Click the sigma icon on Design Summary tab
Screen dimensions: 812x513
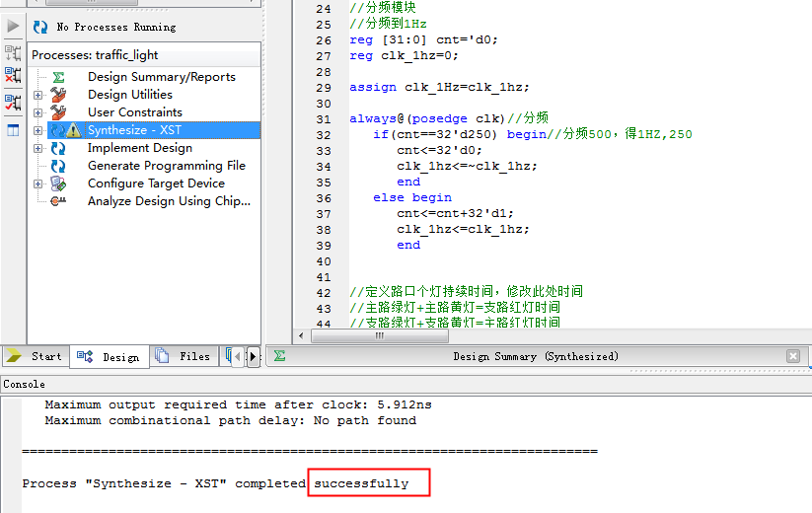279,355
